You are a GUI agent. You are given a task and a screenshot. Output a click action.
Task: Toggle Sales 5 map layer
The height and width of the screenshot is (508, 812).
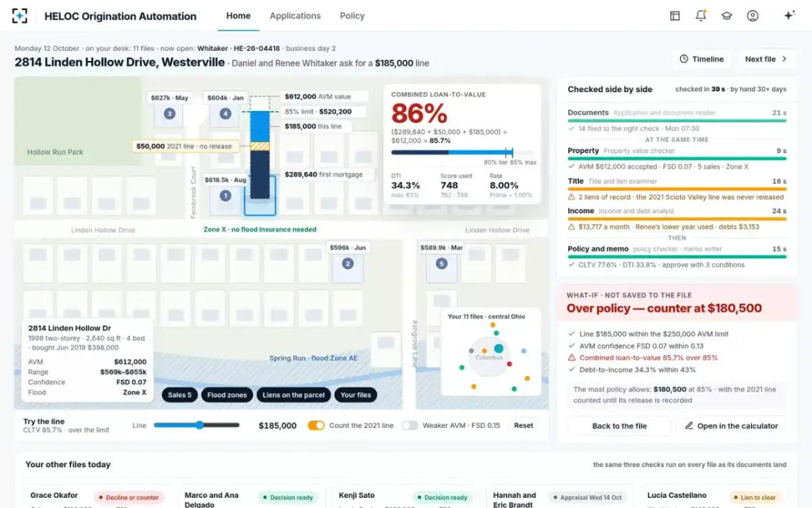[180, 395]
